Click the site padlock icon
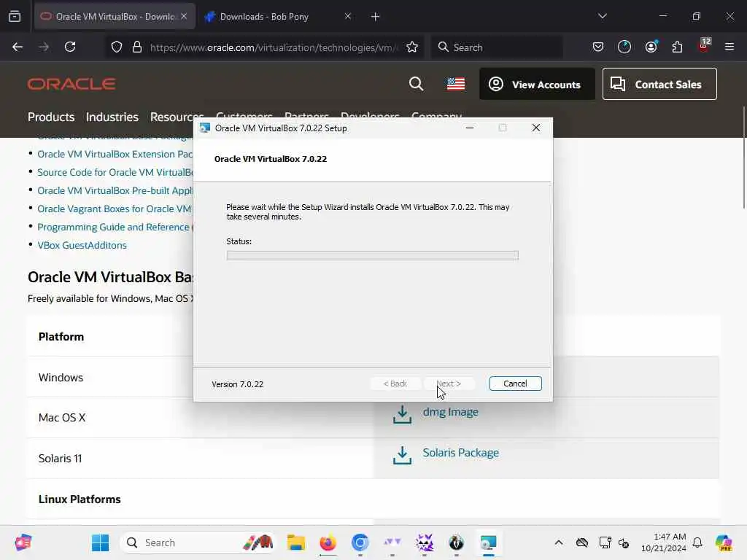The image size is (747, 560). point(137,47)
